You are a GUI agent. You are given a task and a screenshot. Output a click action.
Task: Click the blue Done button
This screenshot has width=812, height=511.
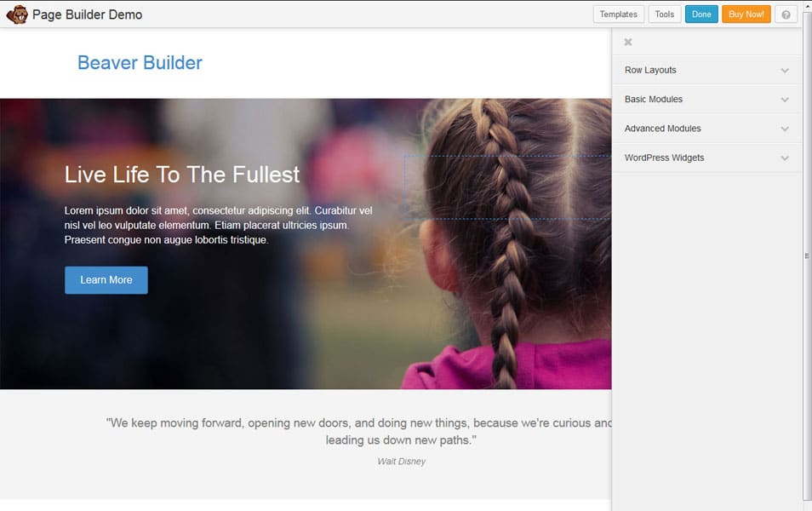(x=701, y=14)
